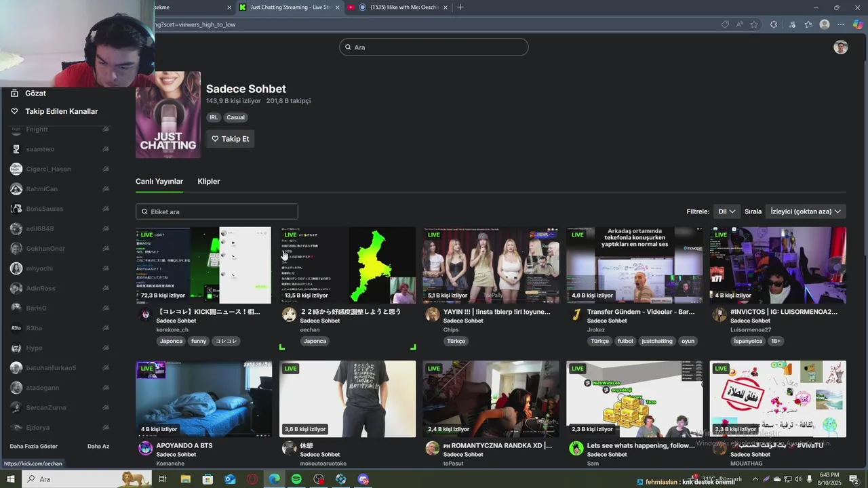Image resolution: width=868 pixels, height=488 pixels.
Task: Click the top Ara search field
Action: [434, 47]
